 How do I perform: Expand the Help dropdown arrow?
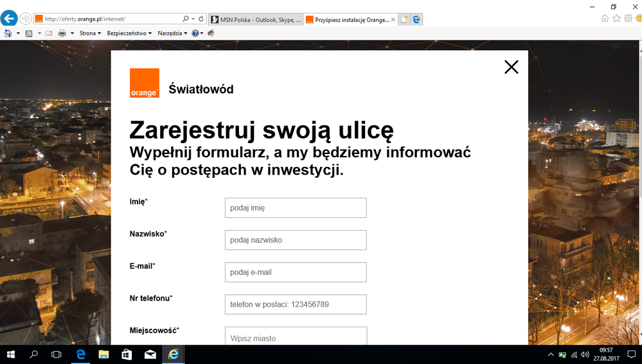[x=202, y=33]
